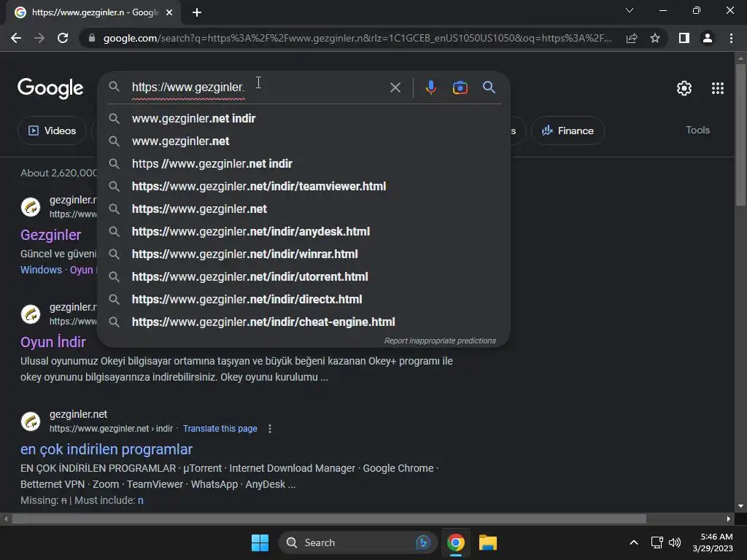Viewport: 747px width, 560px height.
Task: Click gezginler favicon of third result
Action: point(31,421)
